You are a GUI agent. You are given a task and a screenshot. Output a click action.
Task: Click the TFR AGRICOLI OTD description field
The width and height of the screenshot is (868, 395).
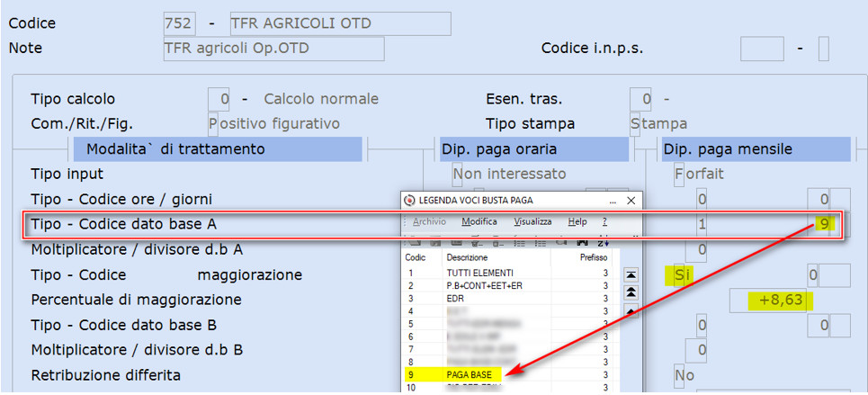(340, 23)
